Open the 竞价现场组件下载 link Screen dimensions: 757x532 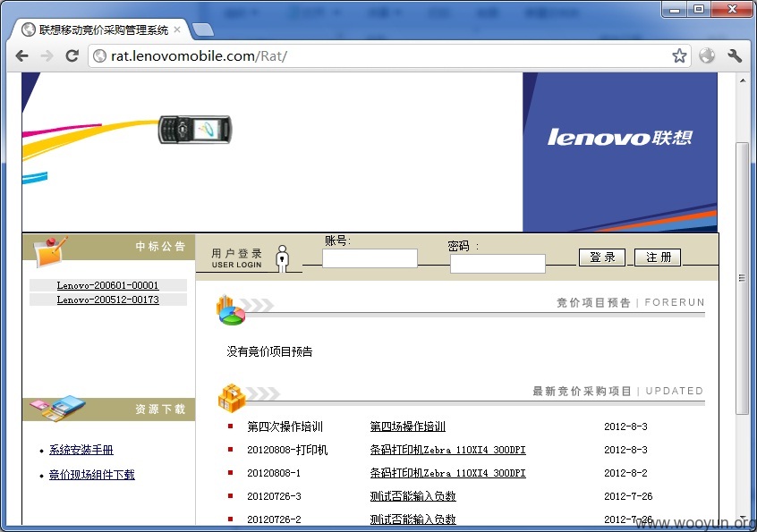coord(92,475)
